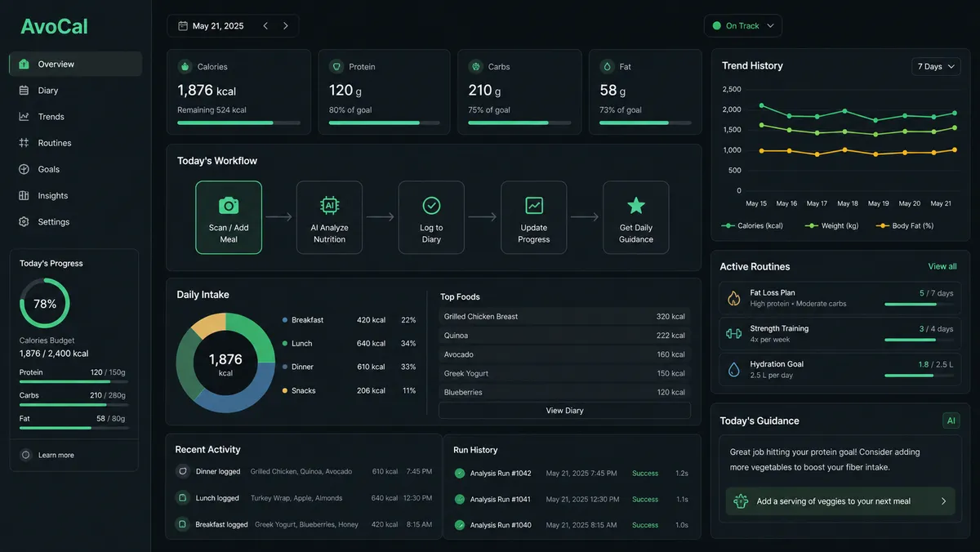
Task: Click the Dinner logged activity icon
Action: [x=183, y=471]
